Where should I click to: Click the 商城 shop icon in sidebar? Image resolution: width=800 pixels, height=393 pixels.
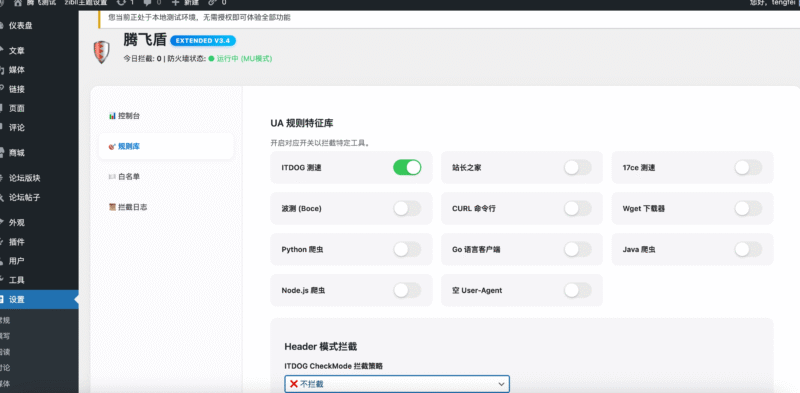[3, 153]
